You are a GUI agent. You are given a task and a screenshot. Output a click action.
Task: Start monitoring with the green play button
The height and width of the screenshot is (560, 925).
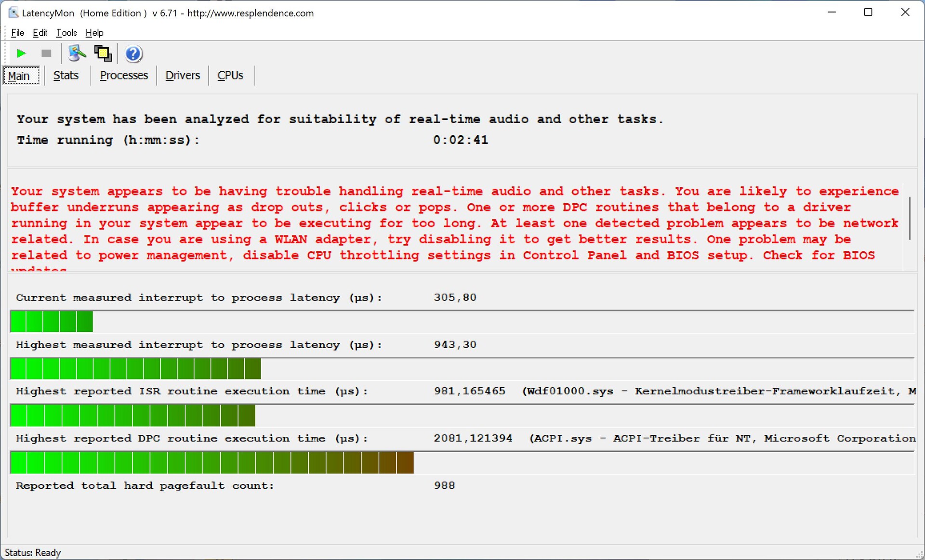21,53
